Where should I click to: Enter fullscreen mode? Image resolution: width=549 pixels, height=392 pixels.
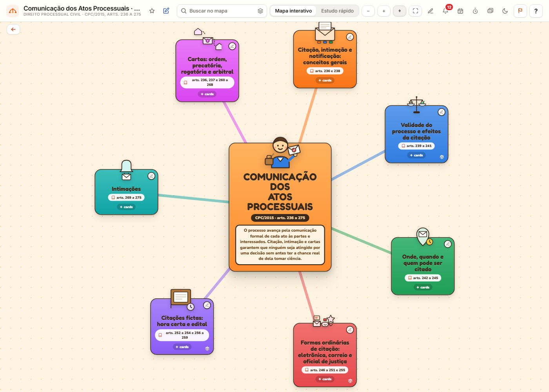coord(415,11)
